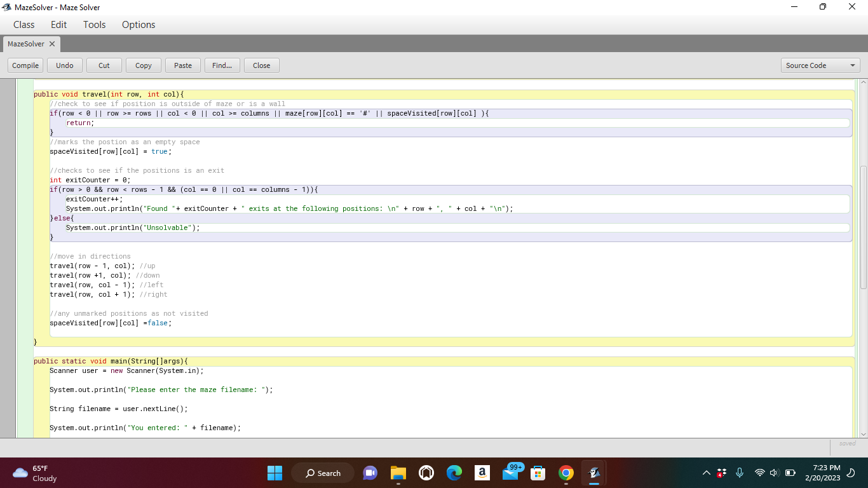The image size is (868, 488).
Task: Expand hidden icons in the system tray
Action: click(x=706, y=473)
